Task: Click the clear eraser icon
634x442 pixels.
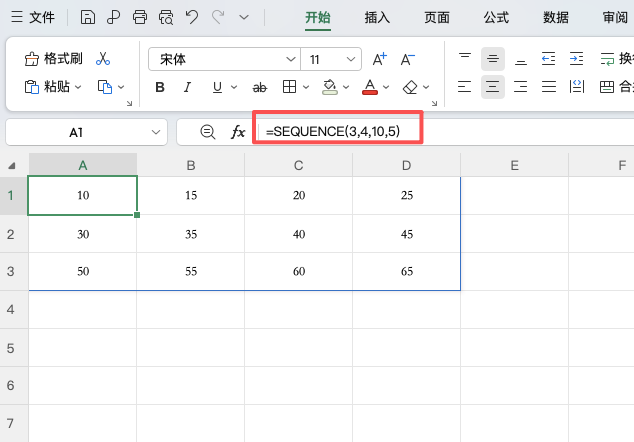Action: pos(410,87)
